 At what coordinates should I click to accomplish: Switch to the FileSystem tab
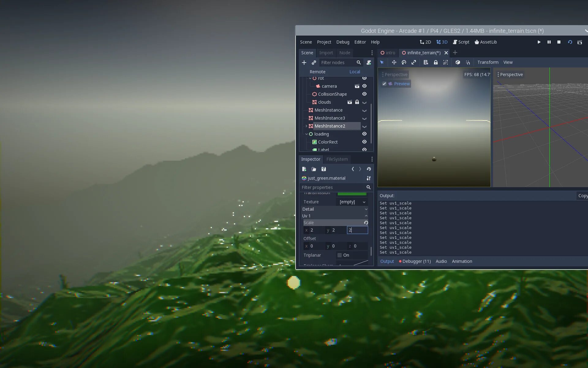click(337, 159)
